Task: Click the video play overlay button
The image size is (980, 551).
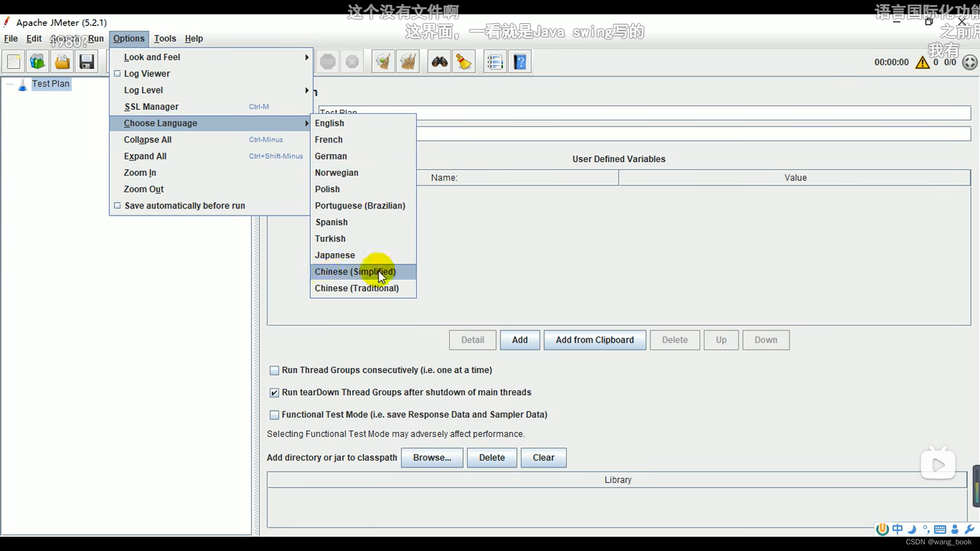Action: click(938, 464)
